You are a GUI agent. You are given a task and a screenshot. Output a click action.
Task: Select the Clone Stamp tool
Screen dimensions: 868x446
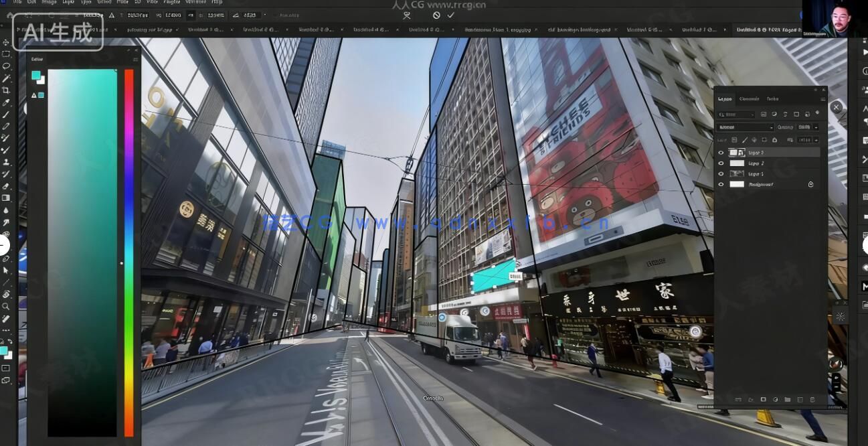click(6, 163)
